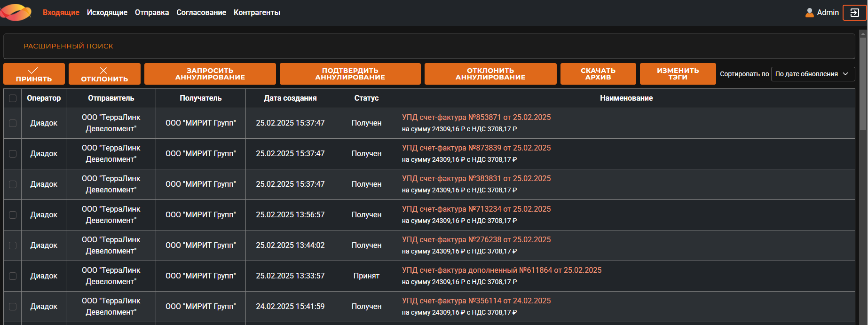Viewport: 868px width, 325px height.
Task: Click the Получатель column header
Action: 201,98
